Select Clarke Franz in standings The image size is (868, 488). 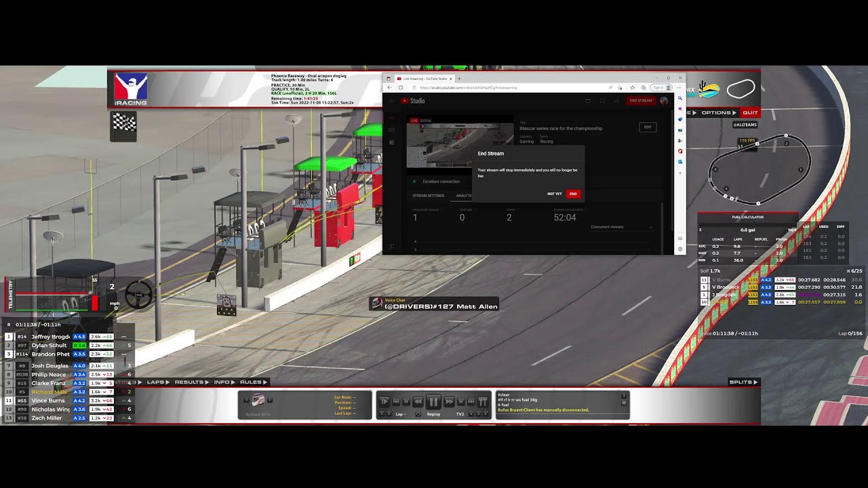click(x=49, y=384)
